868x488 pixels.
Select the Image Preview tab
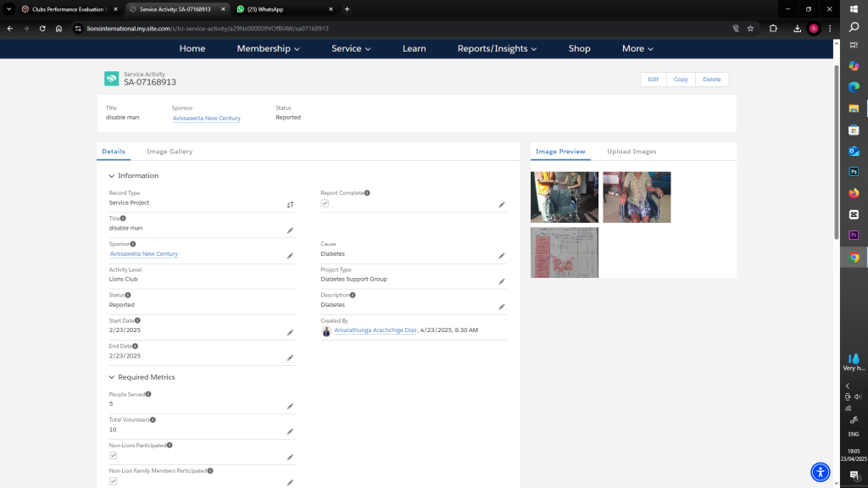[x=560, y=152]
